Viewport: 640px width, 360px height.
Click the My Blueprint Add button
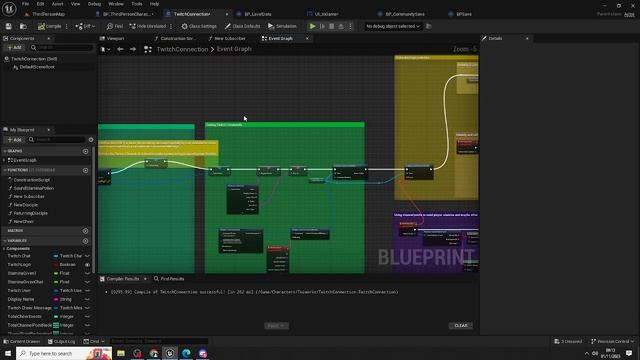(x=14, y=140)
